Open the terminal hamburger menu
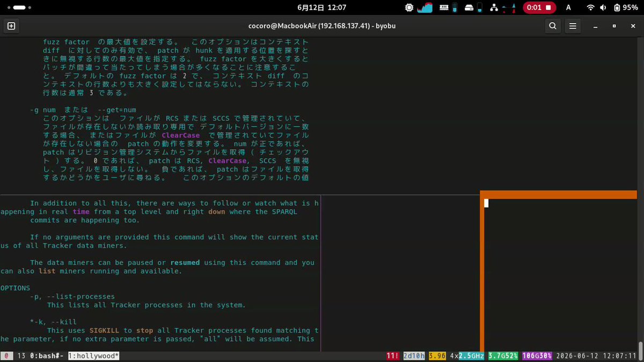 point(573,26)
